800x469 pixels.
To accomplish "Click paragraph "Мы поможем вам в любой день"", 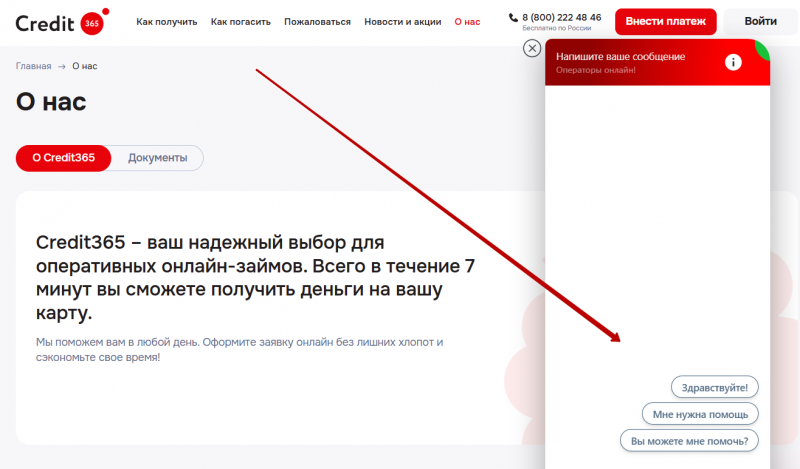I will pos(239,350).
